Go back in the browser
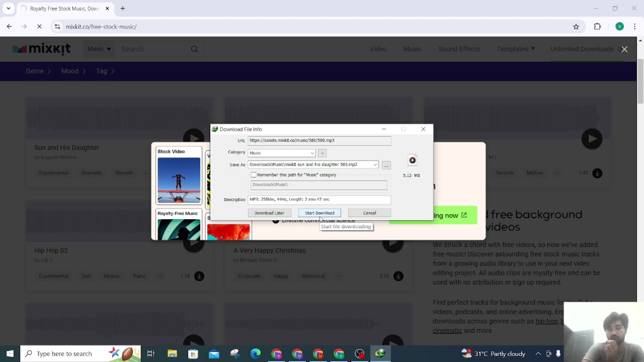 pyautogui.click(x=9, y=26)
